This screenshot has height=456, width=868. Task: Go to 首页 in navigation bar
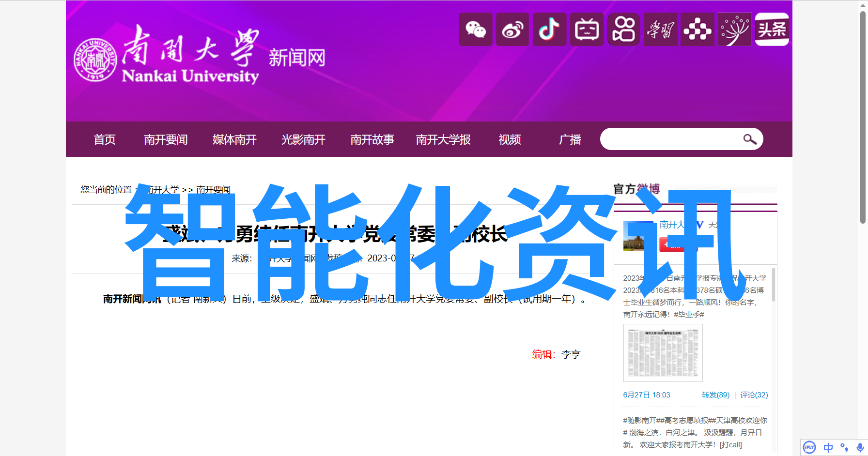(105, 139)
